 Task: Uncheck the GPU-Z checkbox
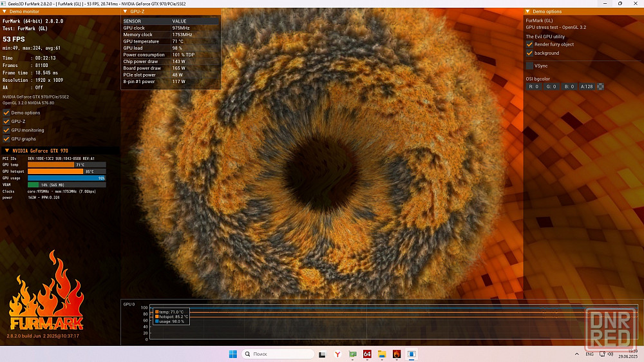click(6, 121)
